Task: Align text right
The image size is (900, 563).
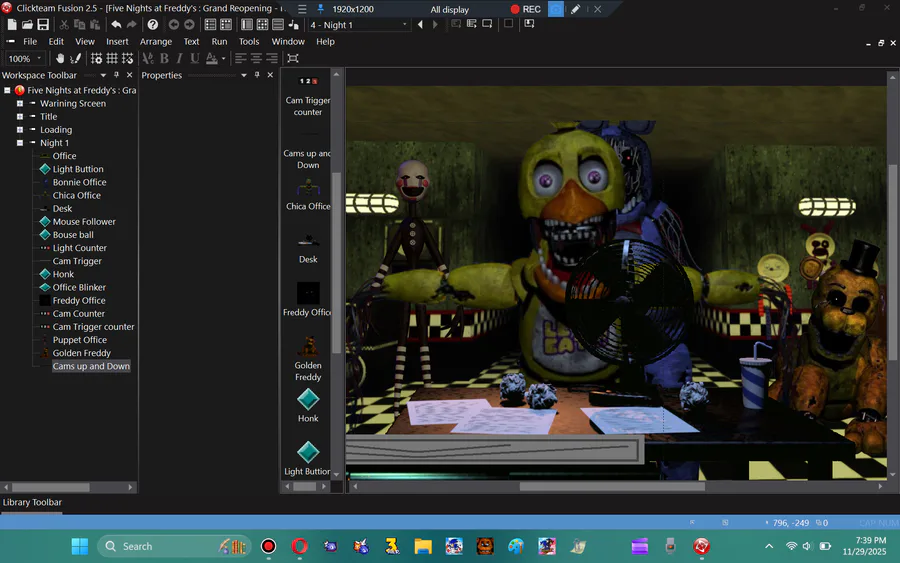Action: (x=271, y=58)
